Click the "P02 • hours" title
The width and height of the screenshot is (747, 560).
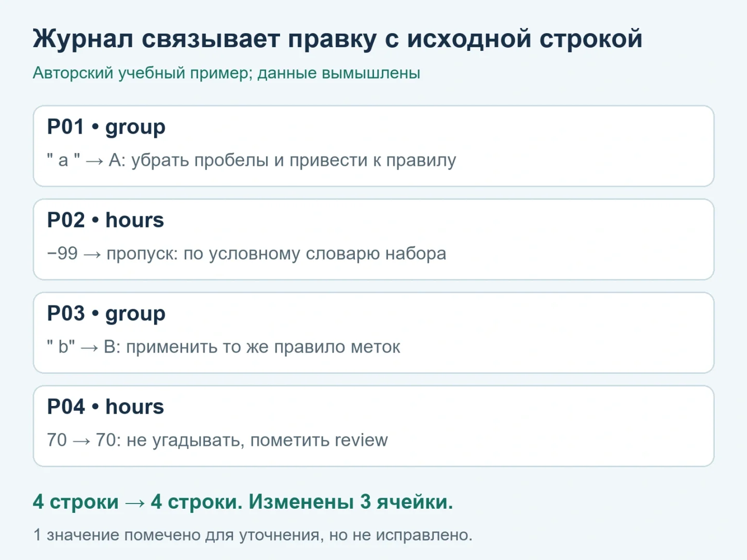(x=105, y=220)
